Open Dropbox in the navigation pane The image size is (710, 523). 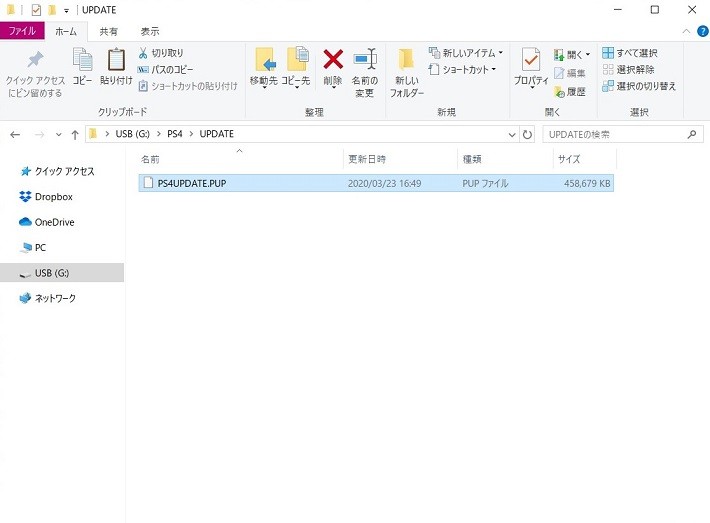(x=54, y=197)
